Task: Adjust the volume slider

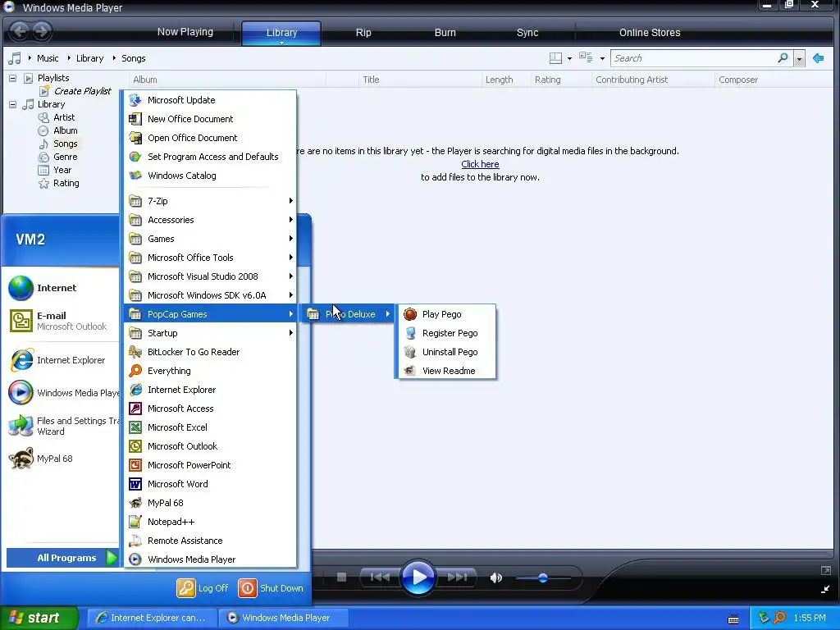Action: click(543, 577)
